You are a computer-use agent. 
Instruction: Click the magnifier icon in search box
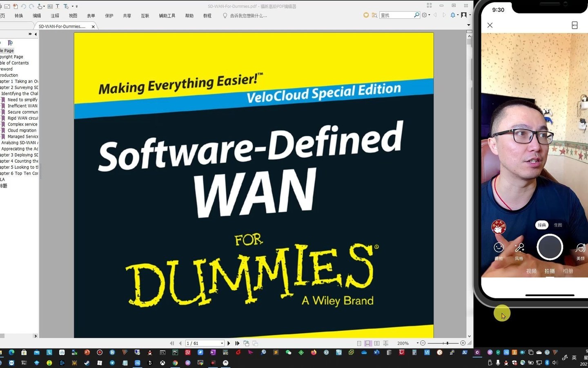point(416,15)
